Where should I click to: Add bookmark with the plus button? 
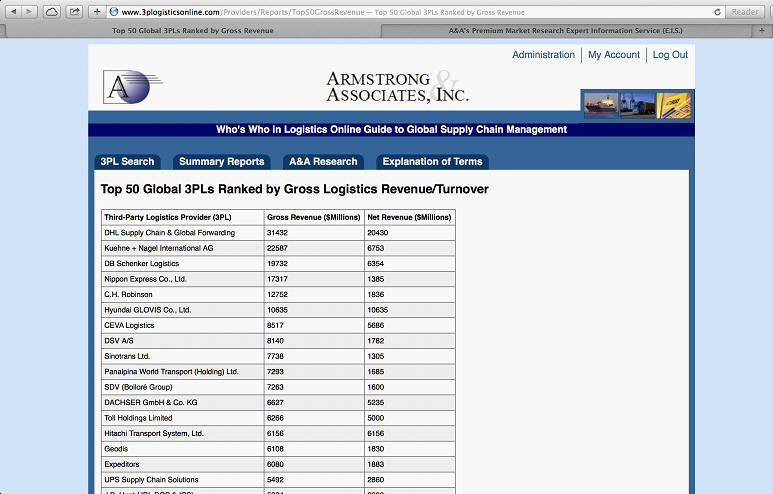point(97,11)
